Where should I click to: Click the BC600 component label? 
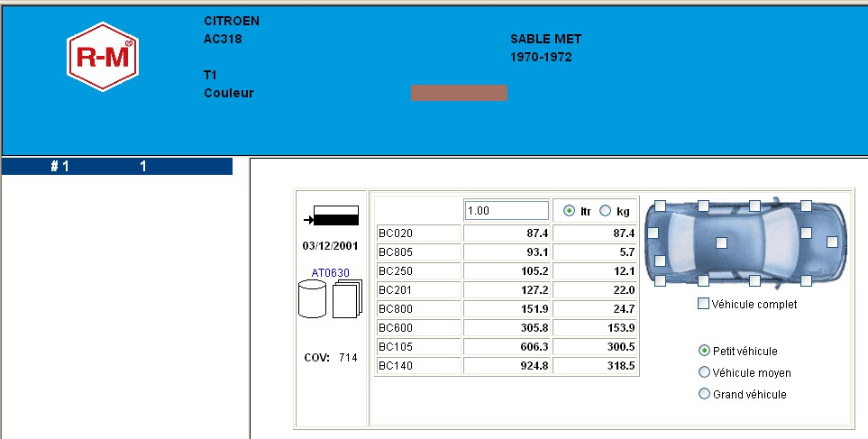click(x=418, y=328)
